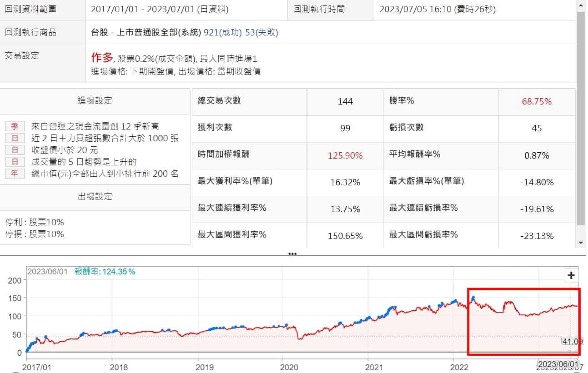Click the 報酬率 124.35% label in chart
The height and width of the screenshot is (373, 588).
point(105,272)
